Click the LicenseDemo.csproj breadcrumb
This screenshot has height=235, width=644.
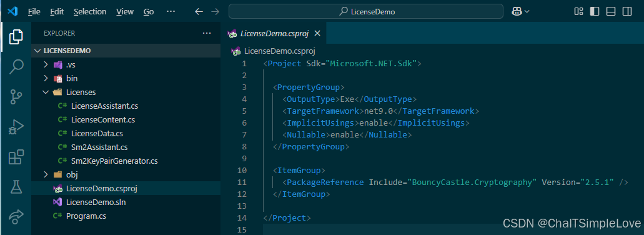(x=279, y=51)
